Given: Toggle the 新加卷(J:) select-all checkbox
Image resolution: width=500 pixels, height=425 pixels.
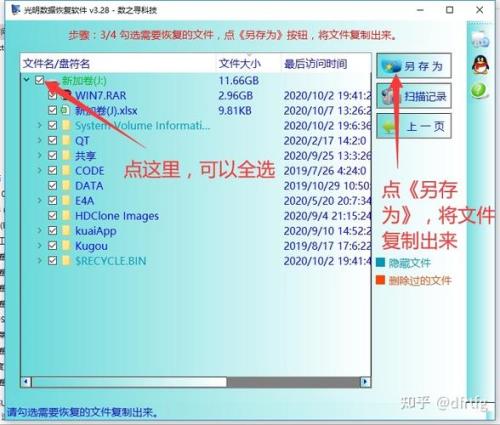Looking at the screenshot, I should point(40,80).
